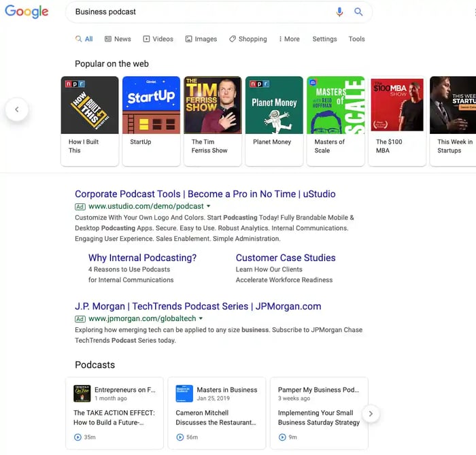The height and width of the screenshot is (455, 476).
Task: Click the How I Built This title
Action: tap(84, 146)
